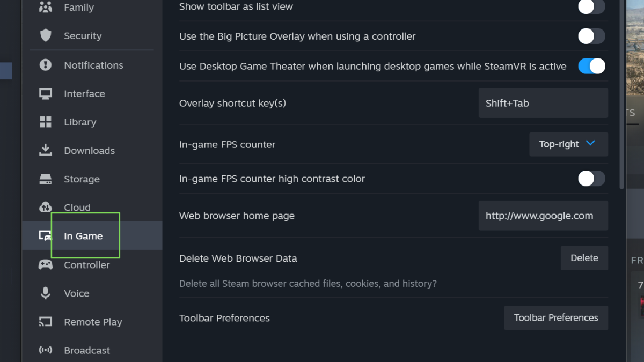The width and height of the screenshot is (644, 362).
Task: Click the Library grid icon
Action: coord(46,122)
